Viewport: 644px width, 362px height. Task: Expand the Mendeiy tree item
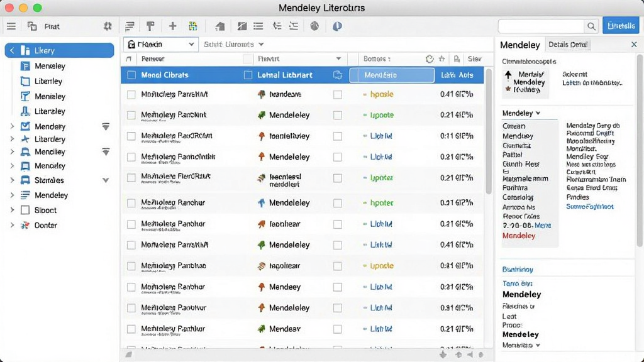pyautogui.click(x=13, y=126)
